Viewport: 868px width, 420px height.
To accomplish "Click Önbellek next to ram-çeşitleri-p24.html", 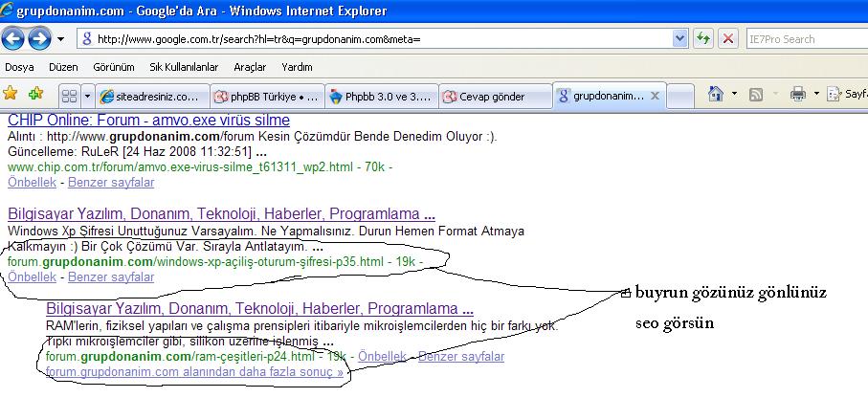I will 382,356.
